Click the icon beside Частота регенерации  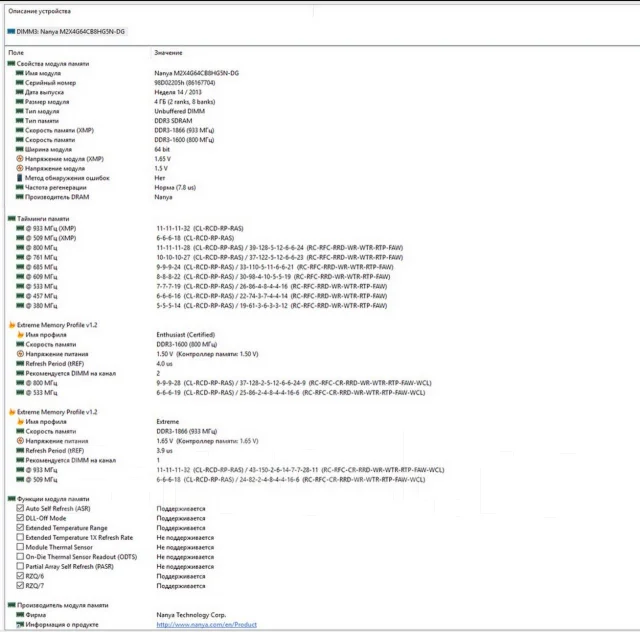point(20,187)
